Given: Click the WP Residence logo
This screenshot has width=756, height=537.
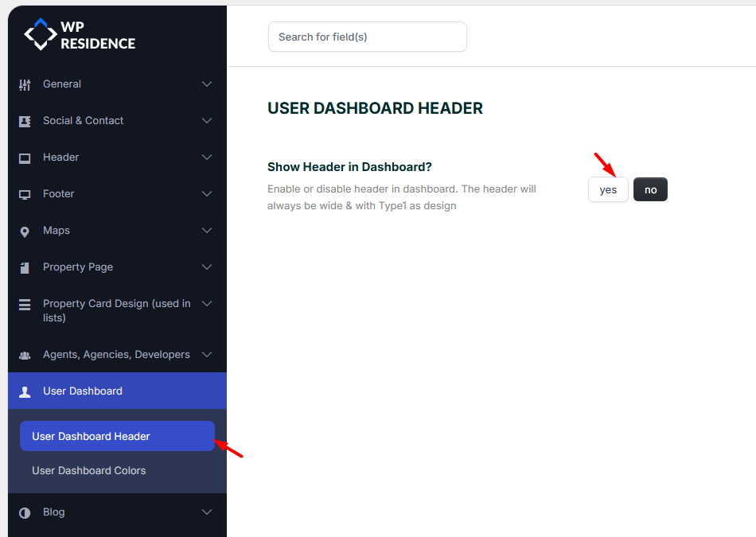Looking at the screenshot, I should 80,35.
